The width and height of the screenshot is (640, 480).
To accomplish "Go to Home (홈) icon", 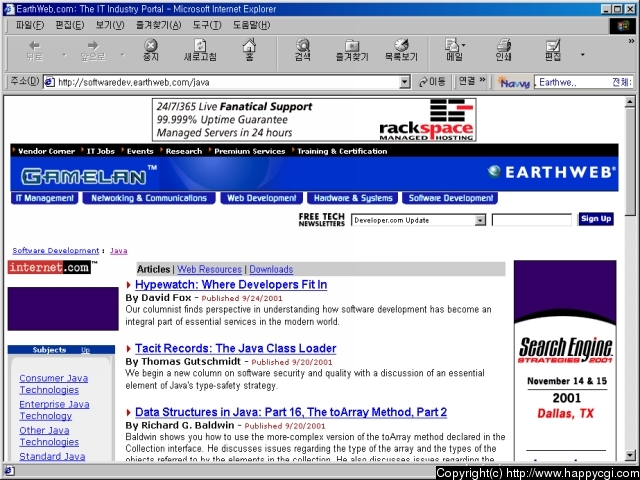I will [249, 50].
